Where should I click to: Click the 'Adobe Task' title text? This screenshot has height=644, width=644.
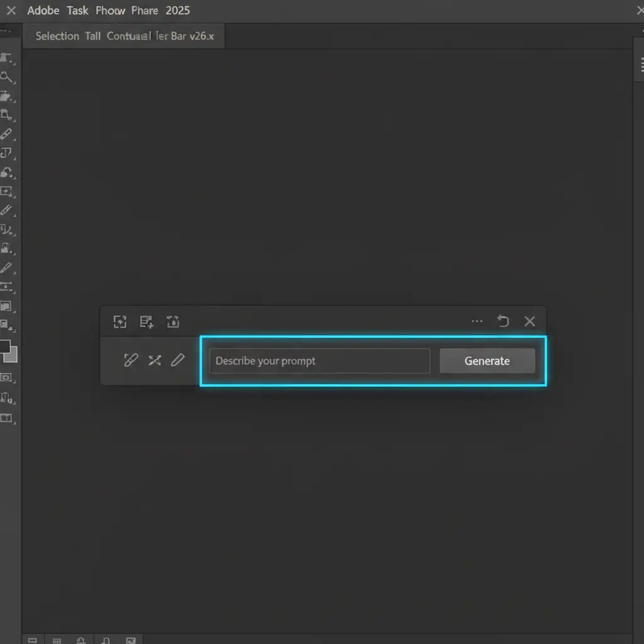[x=58, y=11]
